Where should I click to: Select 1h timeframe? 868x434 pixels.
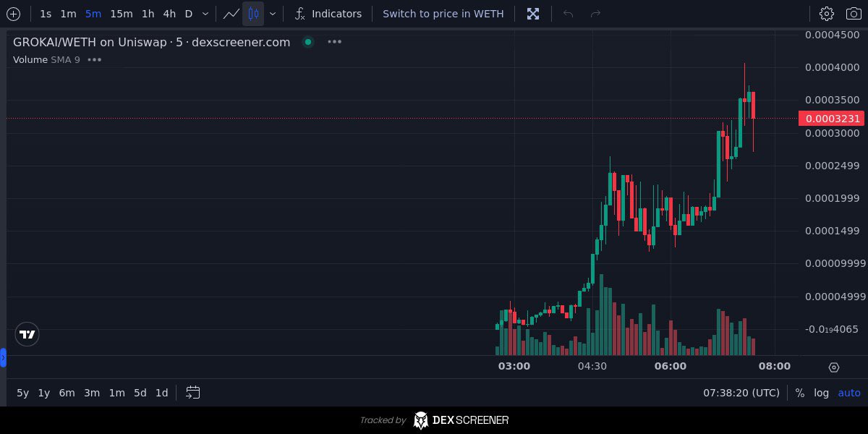click(148, 14)
